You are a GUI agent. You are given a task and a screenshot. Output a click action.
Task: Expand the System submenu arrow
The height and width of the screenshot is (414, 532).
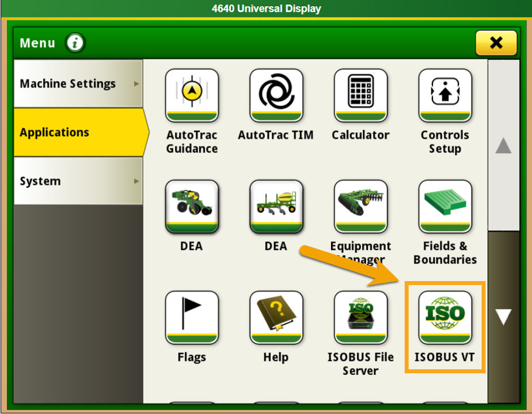(x=136, y=181)
